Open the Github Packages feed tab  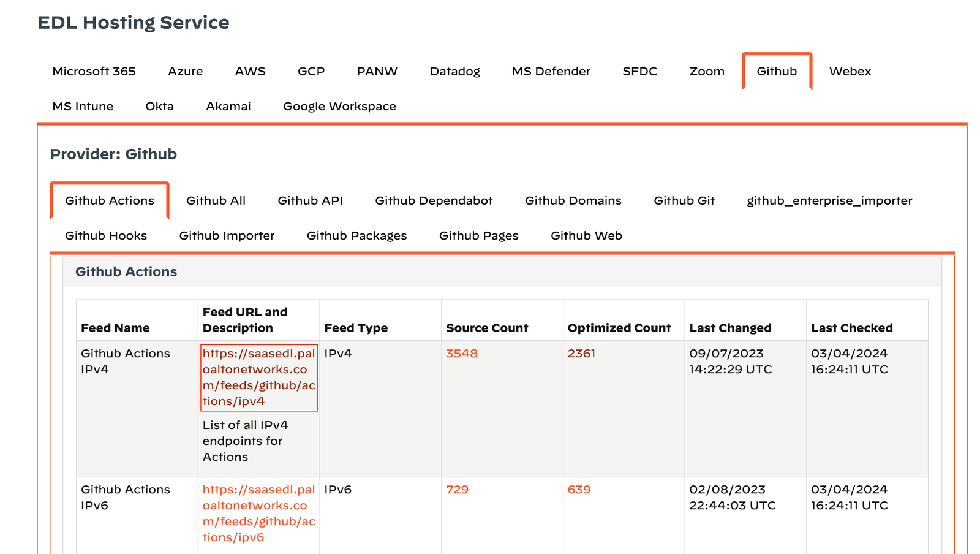356,235
